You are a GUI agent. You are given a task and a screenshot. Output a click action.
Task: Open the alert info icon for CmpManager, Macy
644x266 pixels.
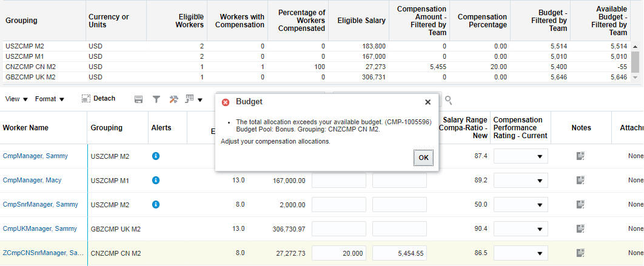(x=155, y=180)
